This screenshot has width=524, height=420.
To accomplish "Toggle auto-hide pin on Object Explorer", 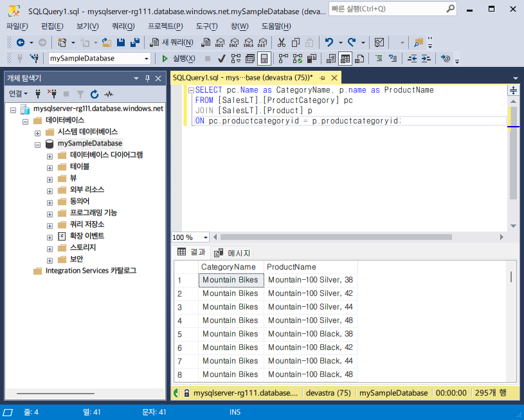I will click(147, 78).
